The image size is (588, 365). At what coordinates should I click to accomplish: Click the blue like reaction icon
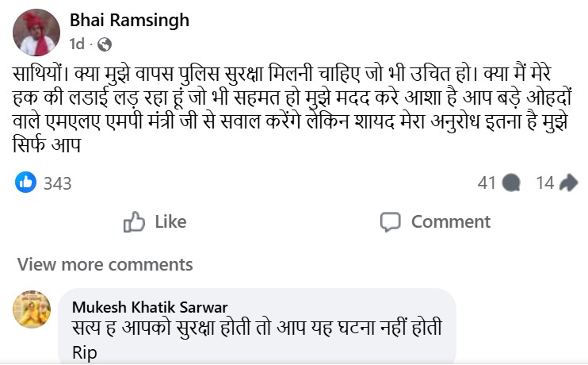click(x=26, y=182)
